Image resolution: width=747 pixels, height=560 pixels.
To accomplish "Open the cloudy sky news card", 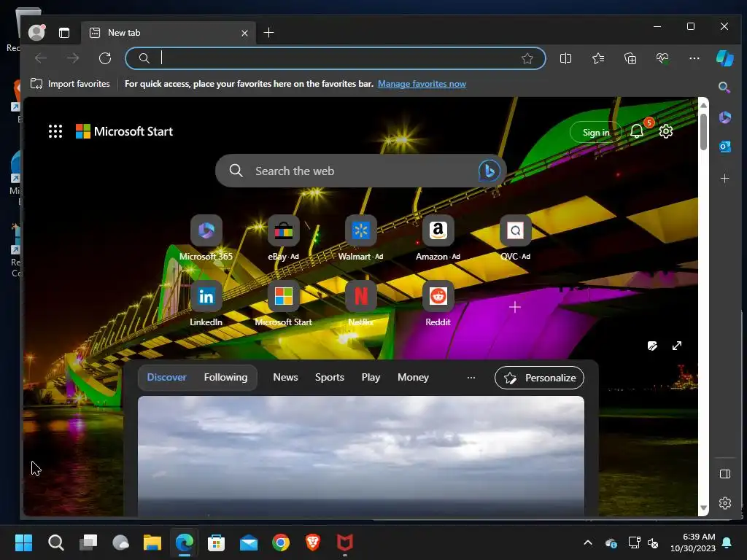I will 360,455.
